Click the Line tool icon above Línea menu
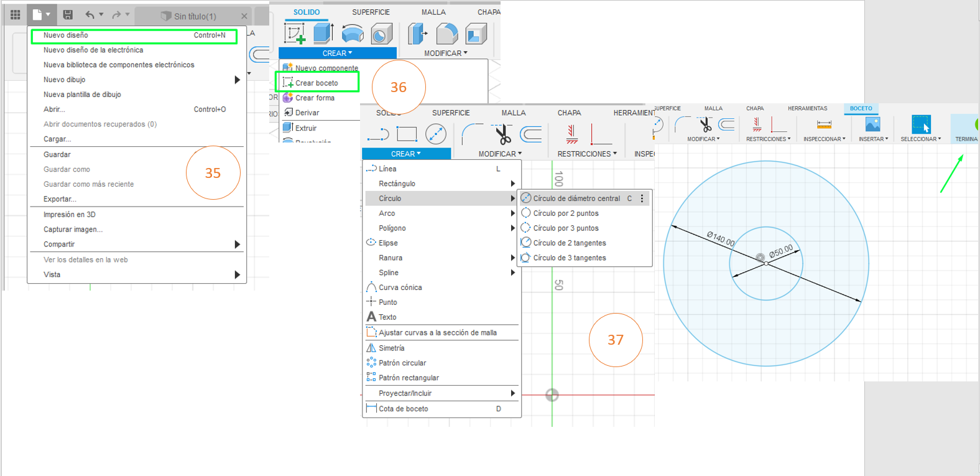 (378, 134)
